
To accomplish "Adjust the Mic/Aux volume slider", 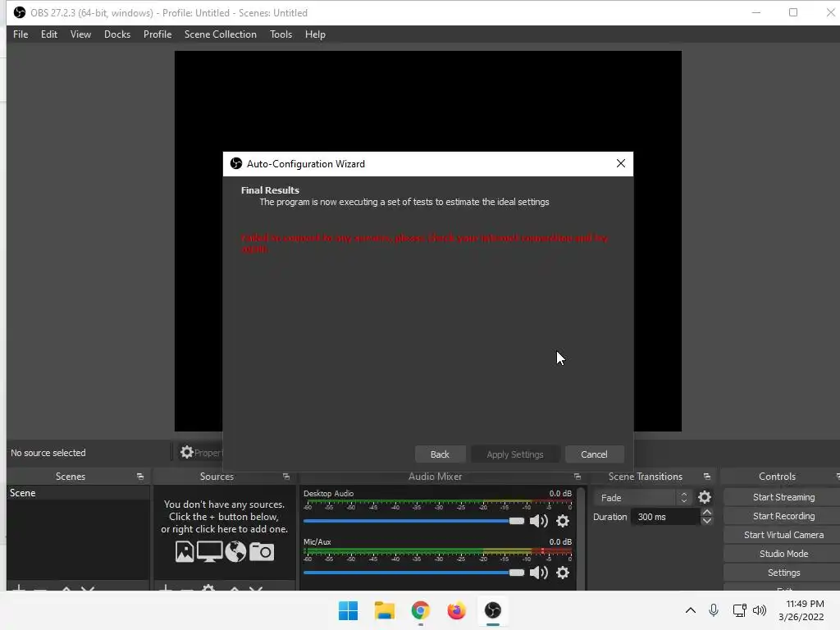I will [x=413, y=573].
